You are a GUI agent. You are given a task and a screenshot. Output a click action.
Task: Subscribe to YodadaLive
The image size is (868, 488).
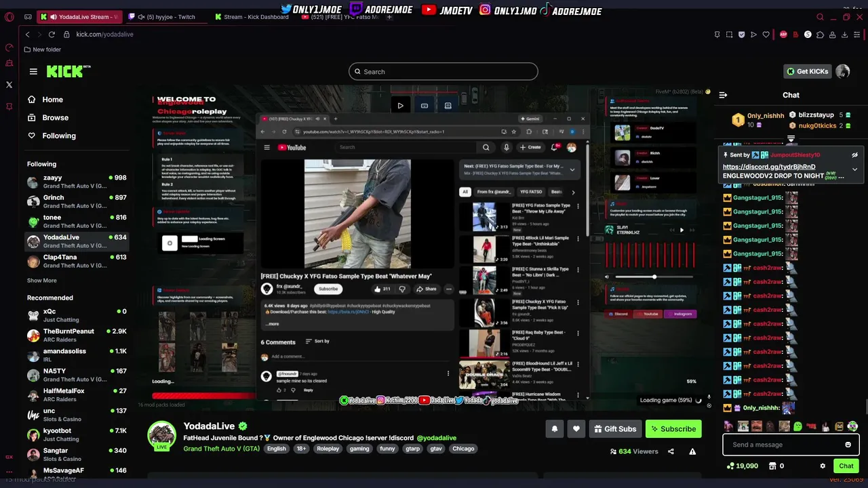click(673, 428)
